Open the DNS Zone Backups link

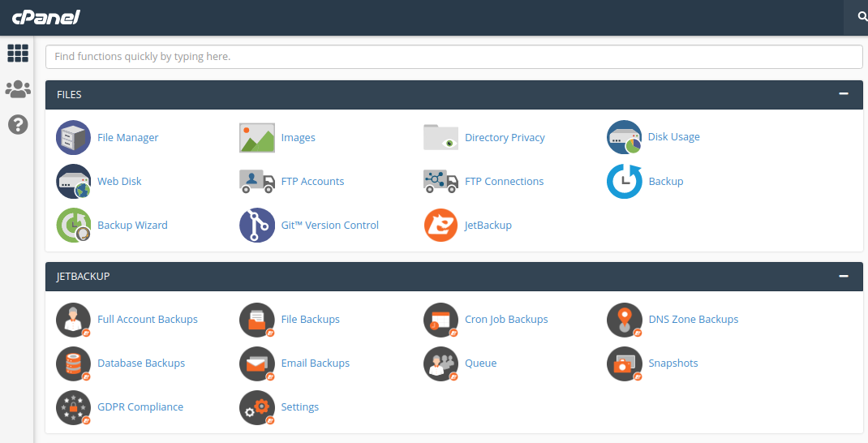(x=694, y=320)
